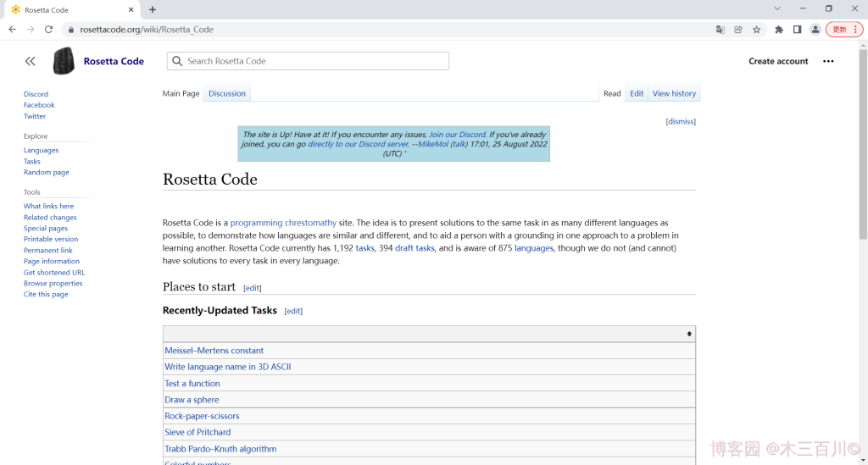Open the three-dots user menu
The height and width of the screenshot is (465, 868).
click(x=828, y=61)
